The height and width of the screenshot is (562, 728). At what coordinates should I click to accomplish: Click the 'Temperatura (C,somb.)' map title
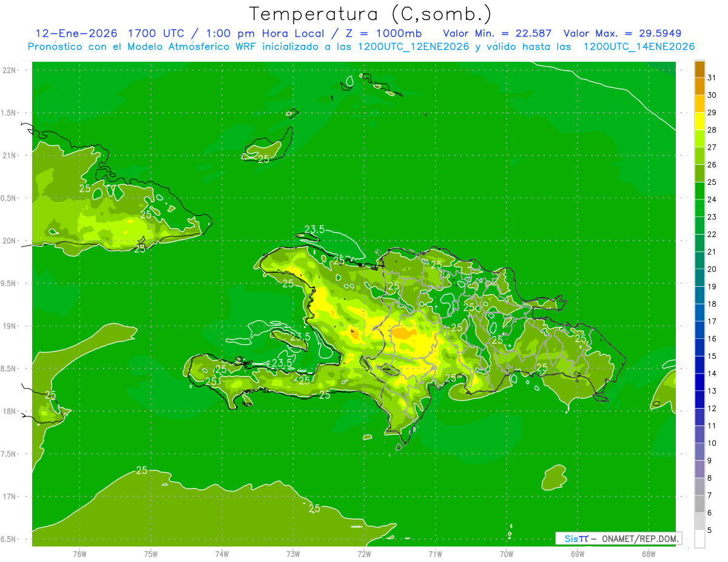(370, 15)
